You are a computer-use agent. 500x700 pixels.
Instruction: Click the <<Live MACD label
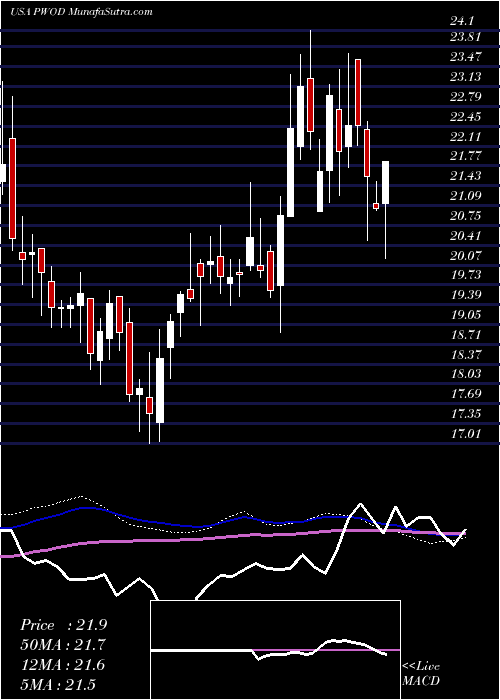(x=421, y=674)
